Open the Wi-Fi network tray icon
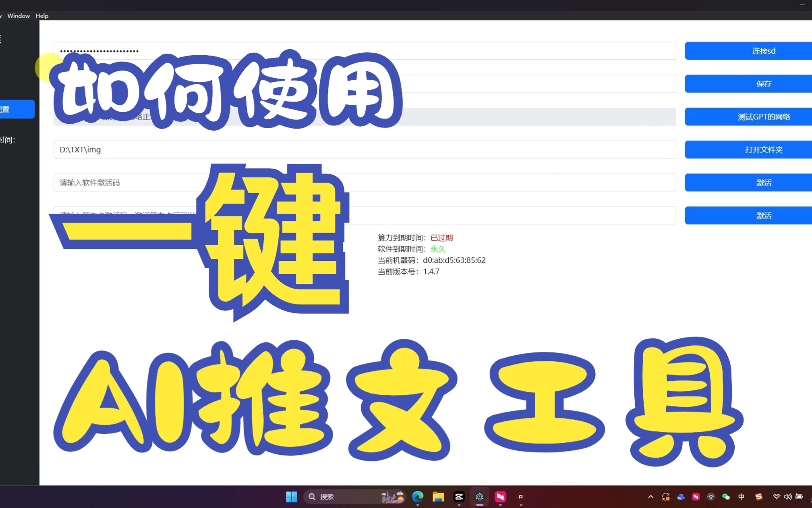 tap(776, 497)
